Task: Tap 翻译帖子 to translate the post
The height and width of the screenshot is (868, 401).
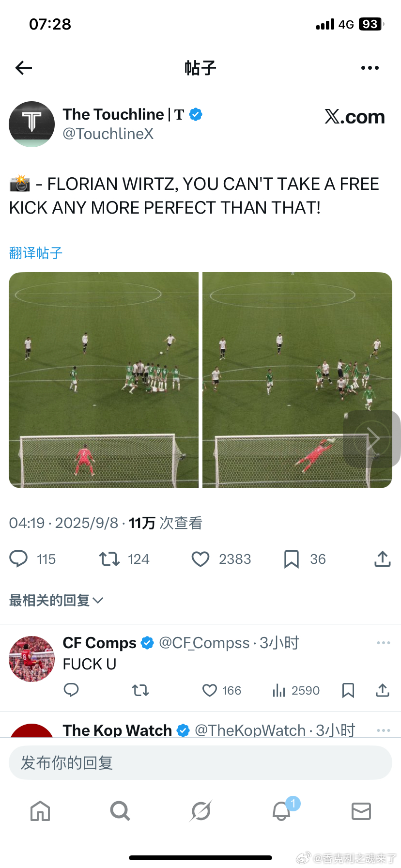Action: tap(36, 253)
